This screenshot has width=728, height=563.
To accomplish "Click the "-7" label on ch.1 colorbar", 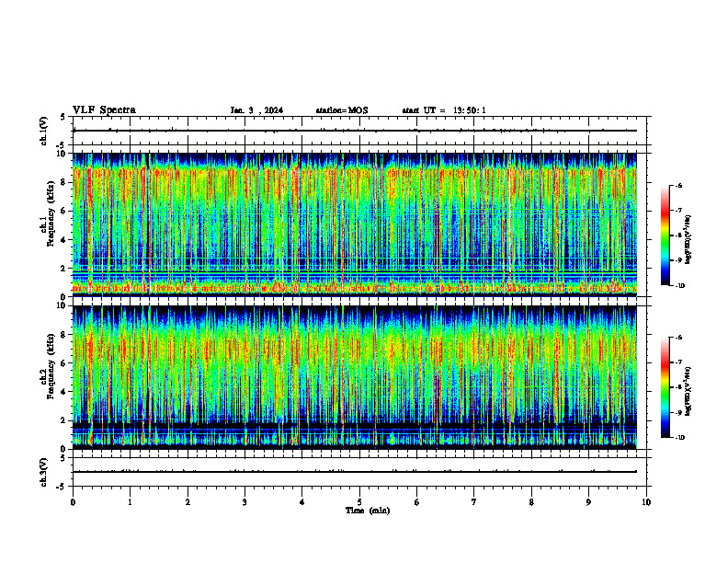I will pyautogui.click(x=678, y=211).
